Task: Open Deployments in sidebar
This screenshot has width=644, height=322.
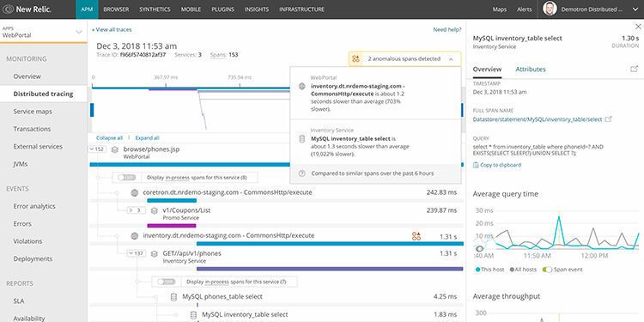Action: click(33, 259)
